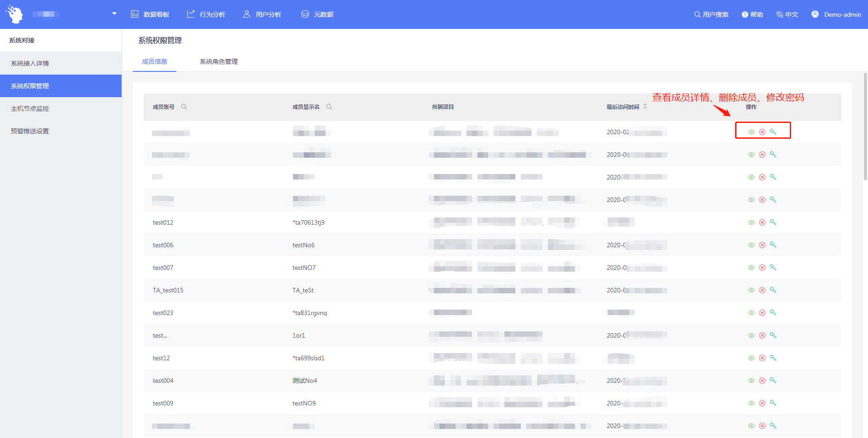Delete member in test012 row
This screenshot has width=868, height=438.
[762, 222]
